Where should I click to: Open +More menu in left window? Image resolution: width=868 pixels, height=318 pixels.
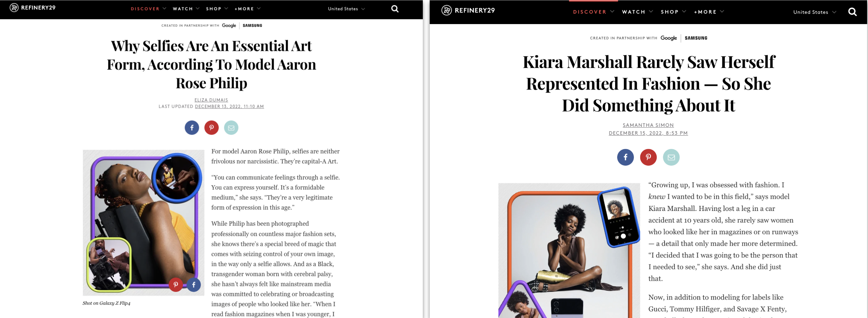tap(244, 9)
